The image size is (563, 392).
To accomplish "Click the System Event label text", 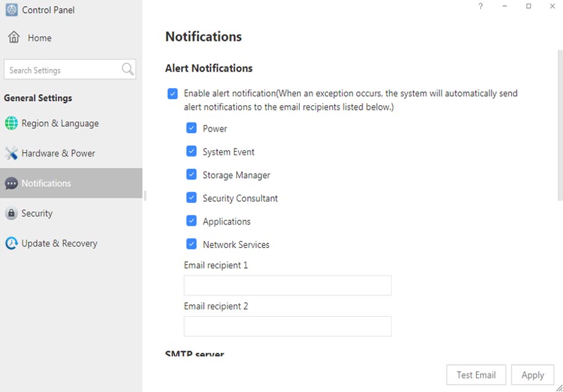I will (228, 152).
